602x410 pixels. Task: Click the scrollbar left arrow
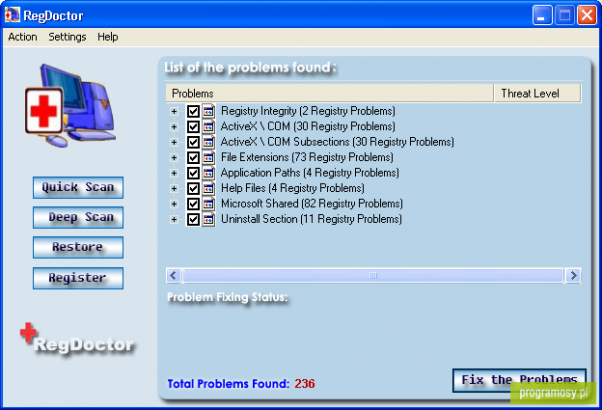click(x=174, y=276)
